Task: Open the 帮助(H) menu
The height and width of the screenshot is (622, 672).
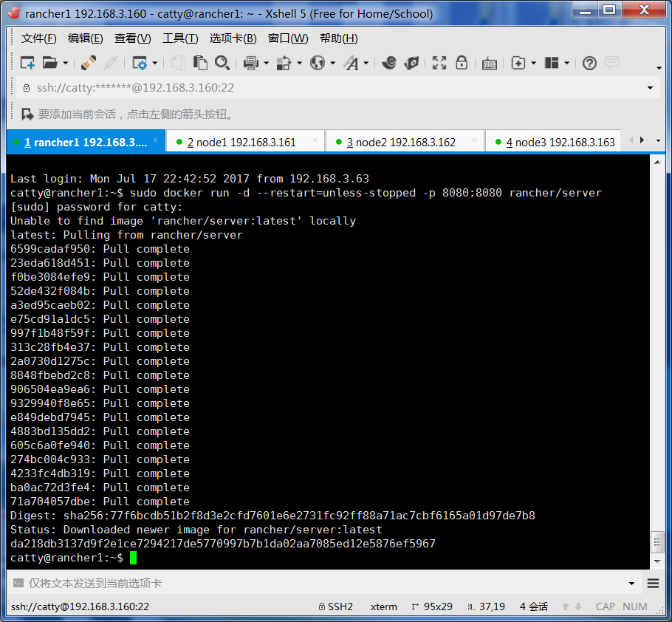Action: point(338,38)
